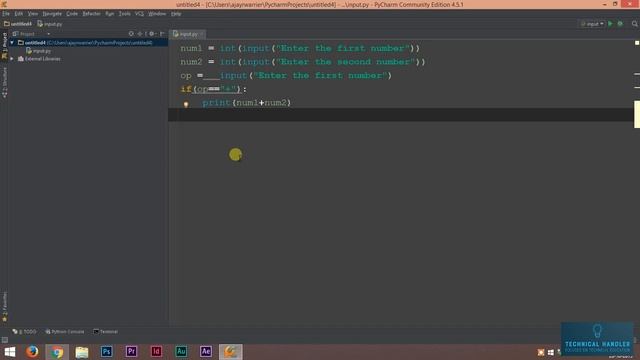Viewport: 640px width, 360px height.
Task: Open Premiere Pro from the taskbar
Action: (x=131, y=352)
